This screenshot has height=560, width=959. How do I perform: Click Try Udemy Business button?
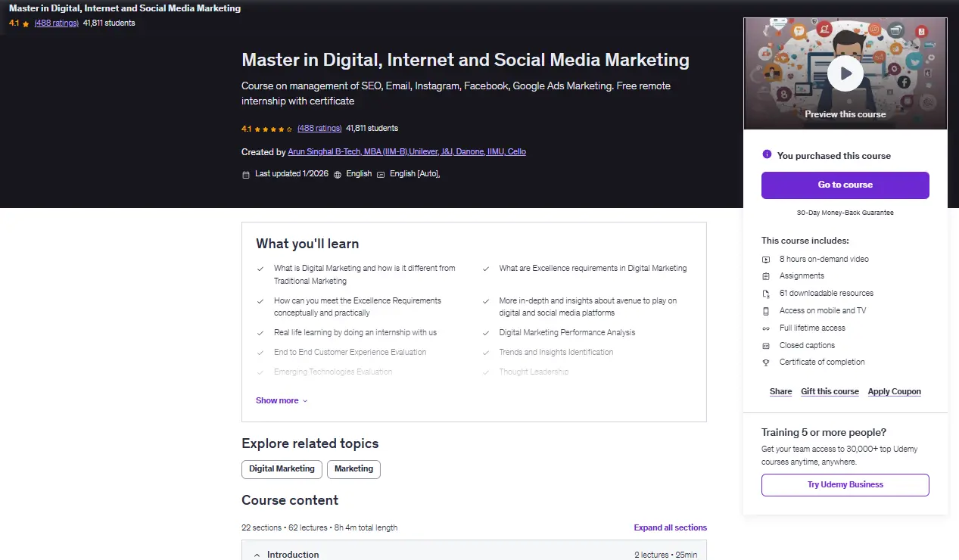pos(845,484)
